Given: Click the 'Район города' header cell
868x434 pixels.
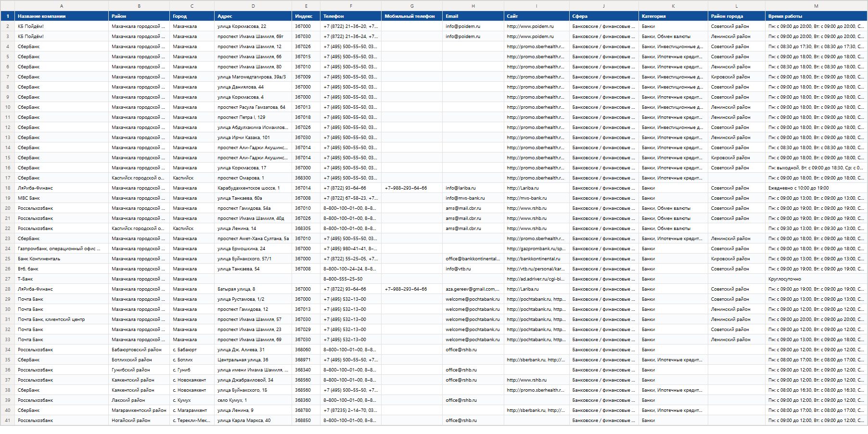Looking at the screenshot, I should pos(737,16).
